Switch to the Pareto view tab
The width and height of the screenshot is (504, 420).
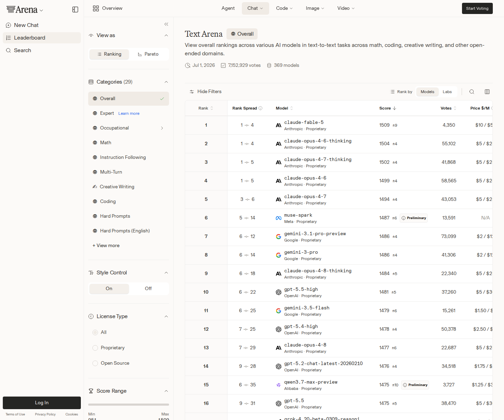148,54
